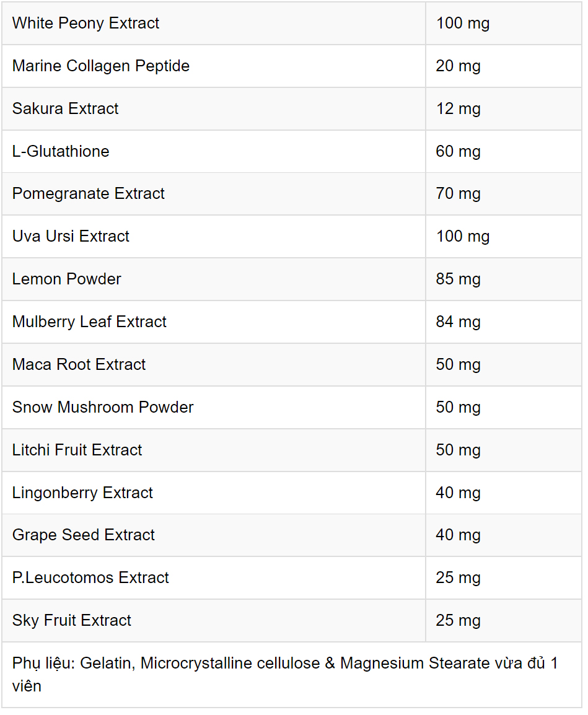Click the 85 mg Lemon Powder dosage

click(x=458, y=279)
